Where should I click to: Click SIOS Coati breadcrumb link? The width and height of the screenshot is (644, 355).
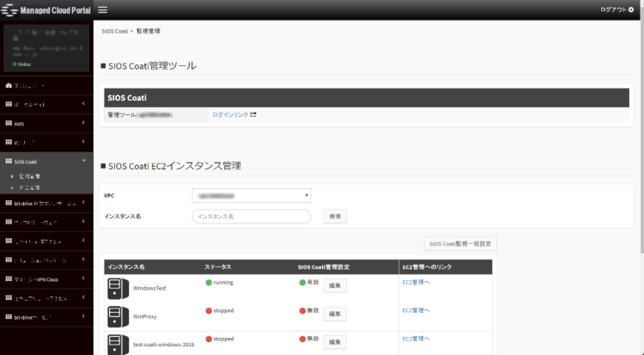(115, 31)
